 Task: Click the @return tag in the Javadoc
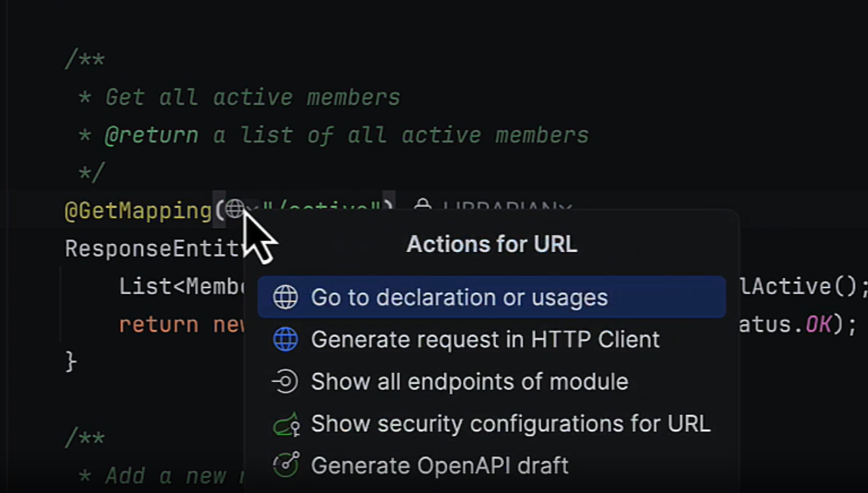coord(151,135)
